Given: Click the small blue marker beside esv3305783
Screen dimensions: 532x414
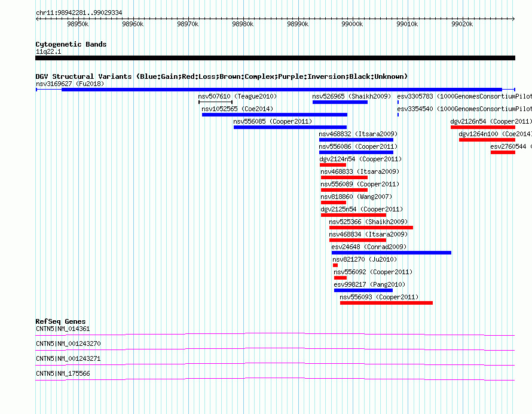Looking at the screenshot, I should coord(398,102).
